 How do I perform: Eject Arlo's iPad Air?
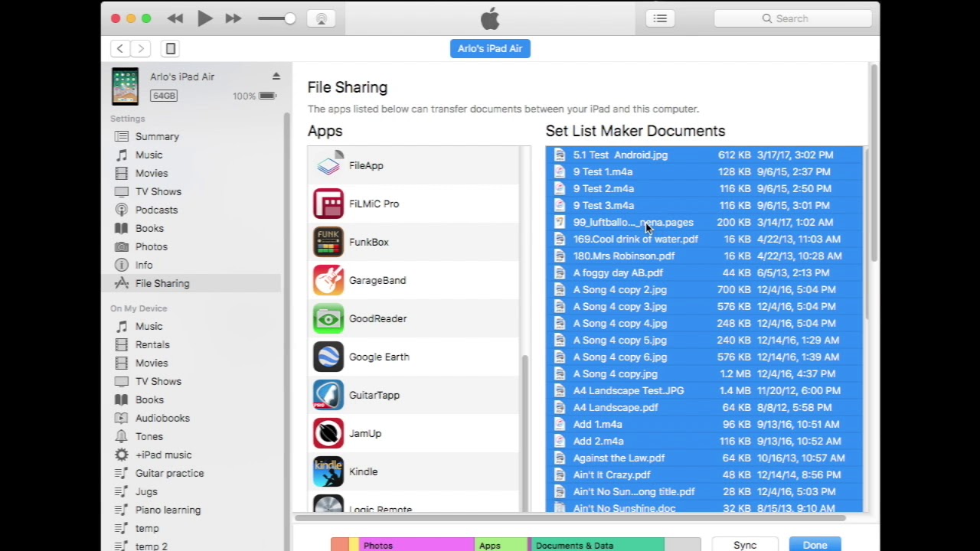click(276, 77)
